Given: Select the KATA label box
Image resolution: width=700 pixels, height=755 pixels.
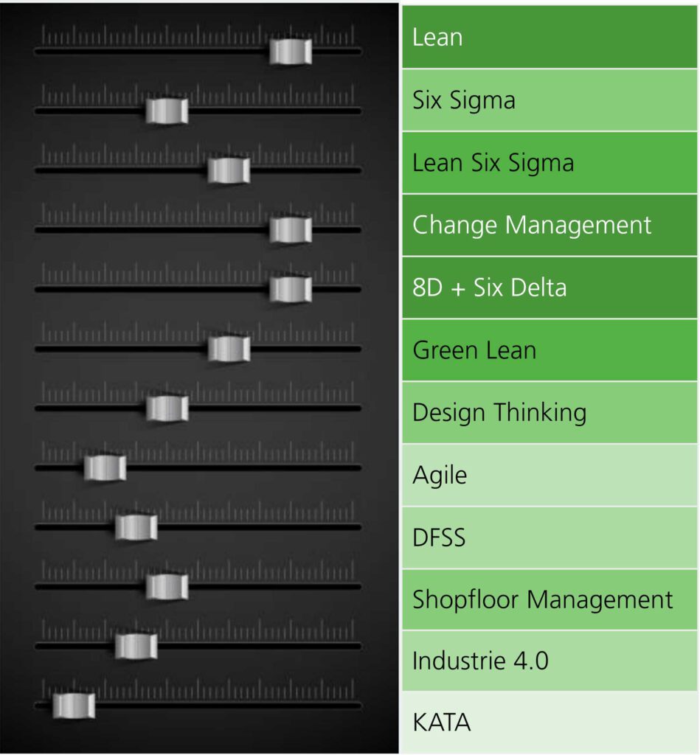Looking at the screenshot, I should click(550, 723).
